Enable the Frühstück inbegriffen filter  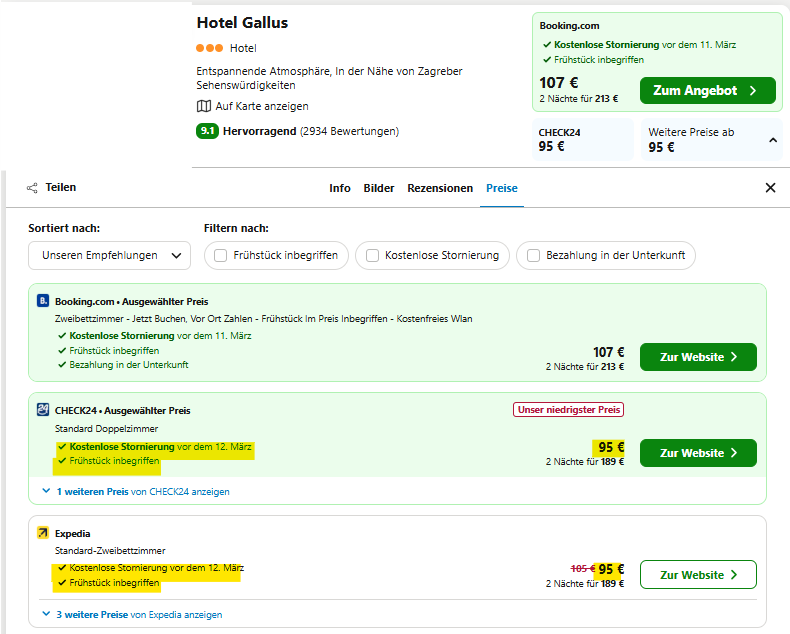point(221,255)
